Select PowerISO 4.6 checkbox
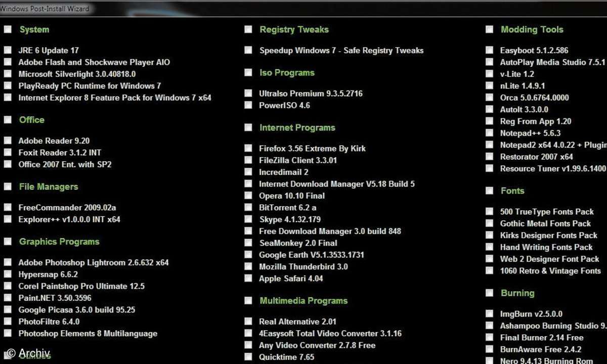This screenshot has height=364, width=607. click(x=248, y=105)
